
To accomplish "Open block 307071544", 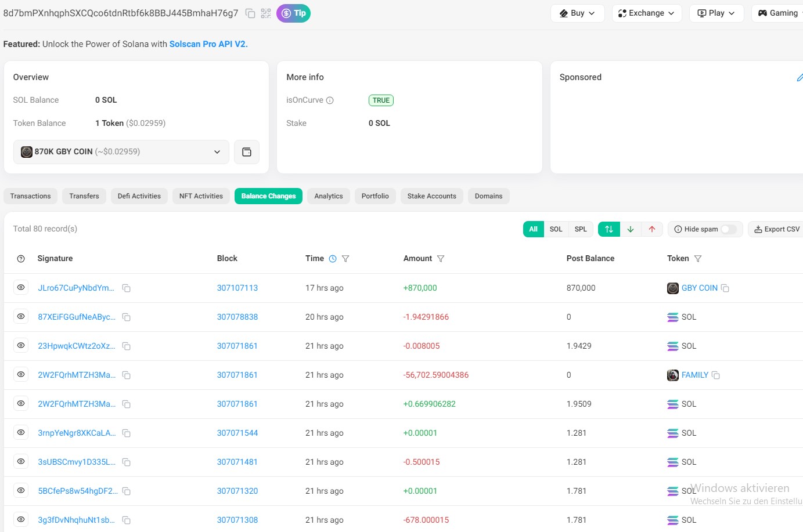I will (237, 433).
